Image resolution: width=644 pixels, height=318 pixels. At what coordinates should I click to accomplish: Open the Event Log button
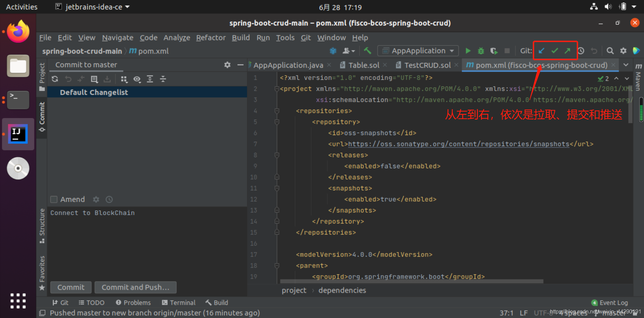pyautogui.click(x=609, y=303)
